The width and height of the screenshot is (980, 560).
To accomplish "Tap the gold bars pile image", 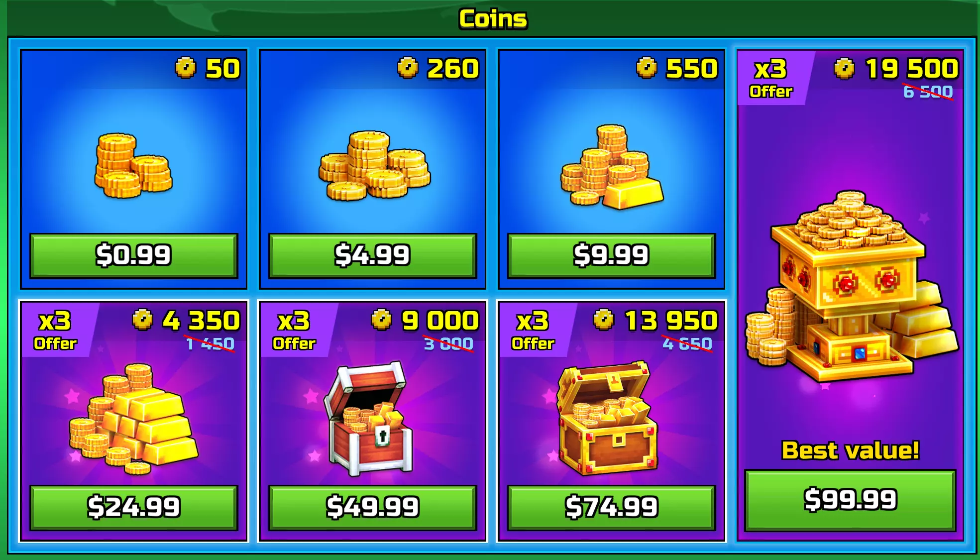I will 133,419.
